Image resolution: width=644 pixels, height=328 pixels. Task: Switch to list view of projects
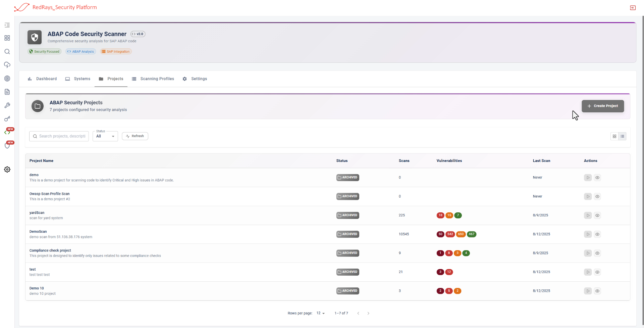coord(622,136)
